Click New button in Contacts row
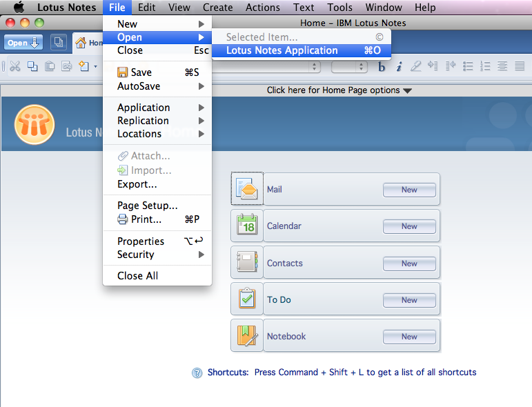This screenshot has width=532, height=407. 409,264
